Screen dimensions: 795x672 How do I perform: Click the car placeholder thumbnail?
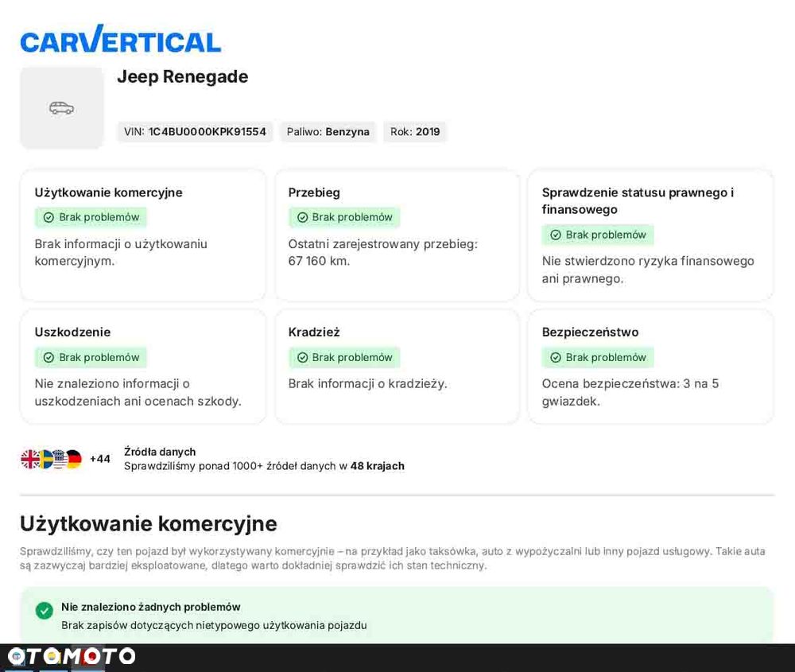61,108
